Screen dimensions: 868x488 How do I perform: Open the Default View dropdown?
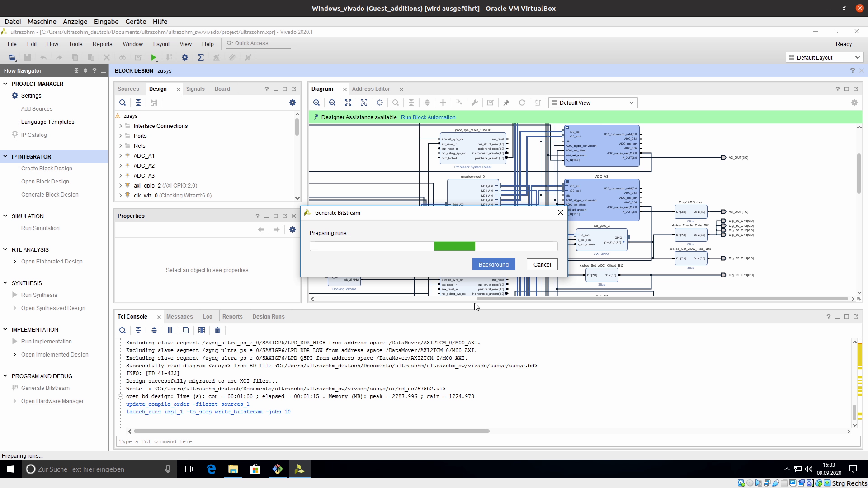click(593, 103)
